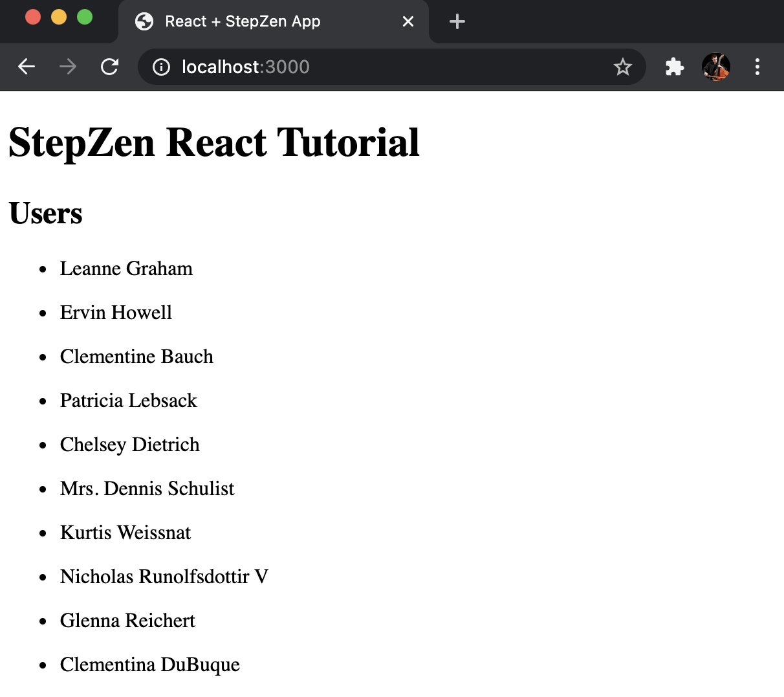This screenshot has width=784, height=697.
Task: Click the green fullscreen traffic light
Action: pyautogui.click(x=85, y=17)
